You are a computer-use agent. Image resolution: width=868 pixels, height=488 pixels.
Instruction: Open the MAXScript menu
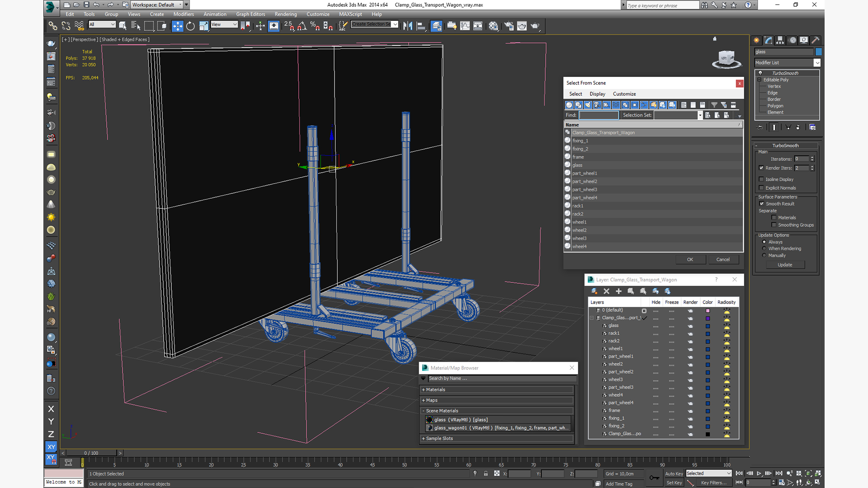click(350, 14)
